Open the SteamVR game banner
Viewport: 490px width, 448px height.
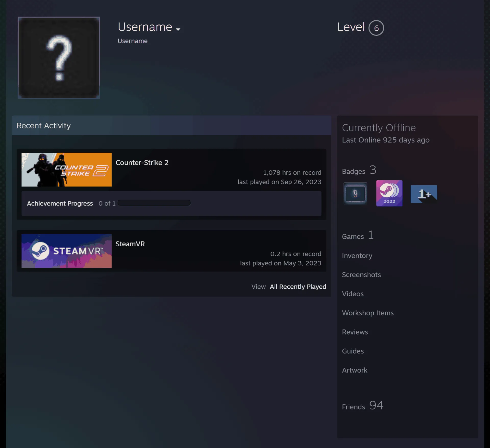pos(67,251)
